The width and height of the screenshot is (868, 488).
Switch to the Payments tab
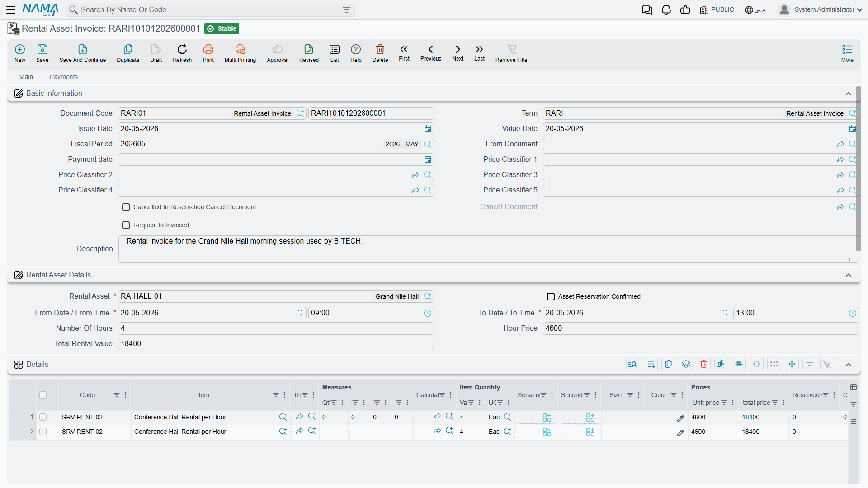click(x=64, y=77)
